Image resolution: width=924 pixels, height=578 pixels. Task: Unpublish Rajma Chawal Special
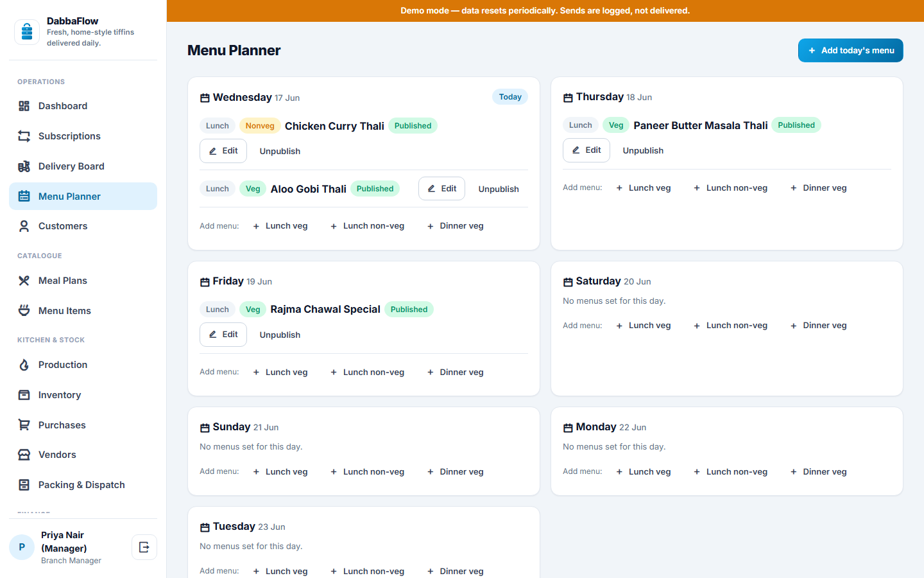[280, 335]
